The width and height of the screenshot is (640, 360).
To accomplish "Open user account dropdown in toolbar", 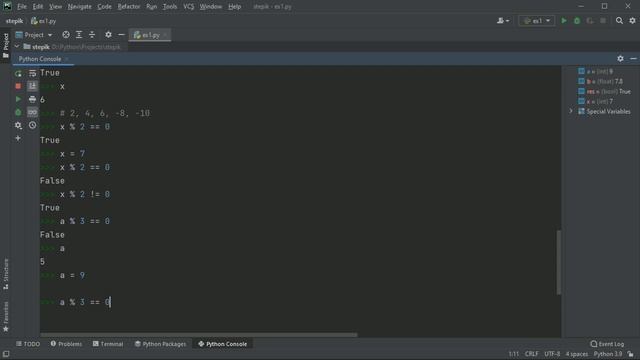I will (x=503, y=20).
